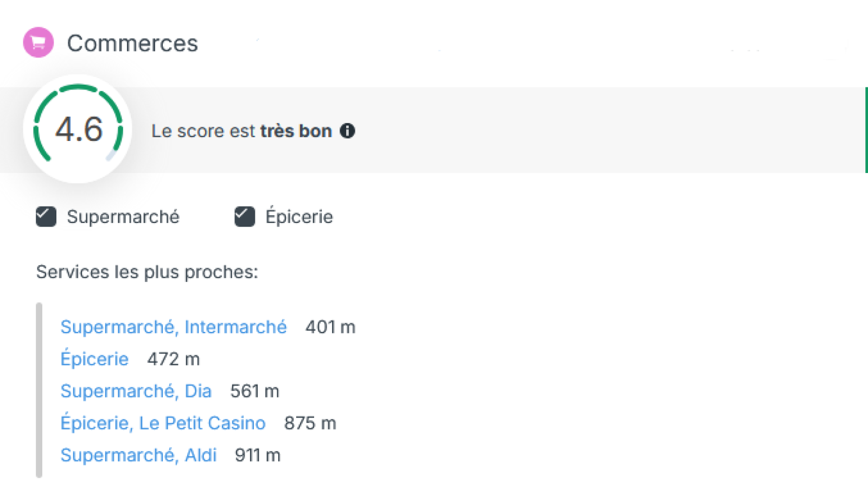This screenshot has height=487, width=868.
Task: Click the Supermarché checkbox label text
Action: (123, 217)
